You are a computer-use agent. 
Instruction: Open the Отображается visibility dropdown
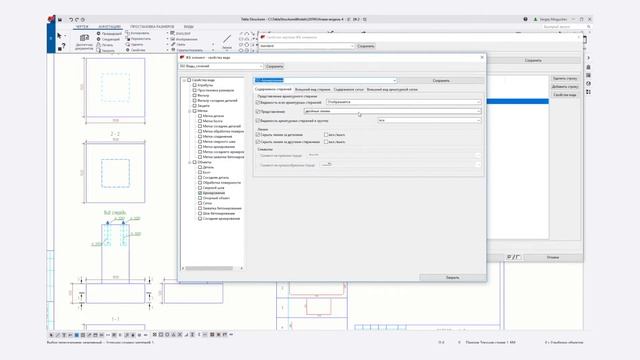[x=404, y=102]
